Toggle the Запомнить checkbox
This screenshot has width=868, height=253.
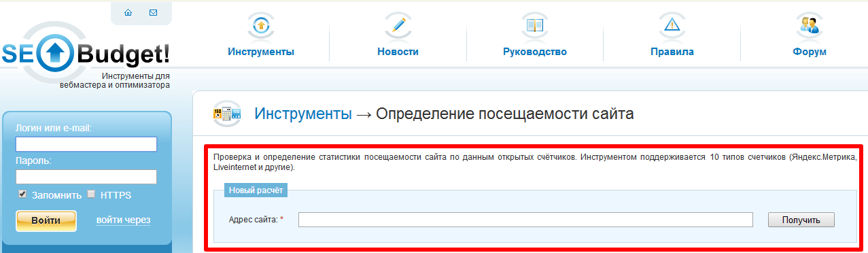coord(22,195)
